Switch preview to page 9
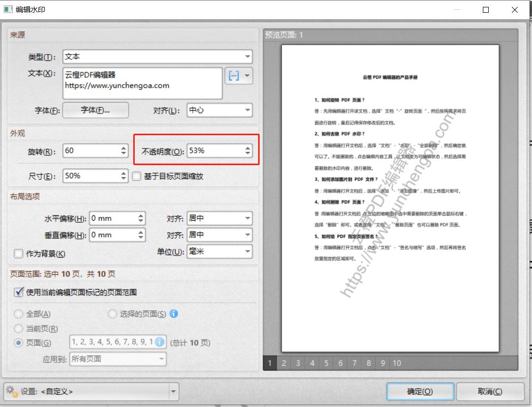 click(383, 363)
